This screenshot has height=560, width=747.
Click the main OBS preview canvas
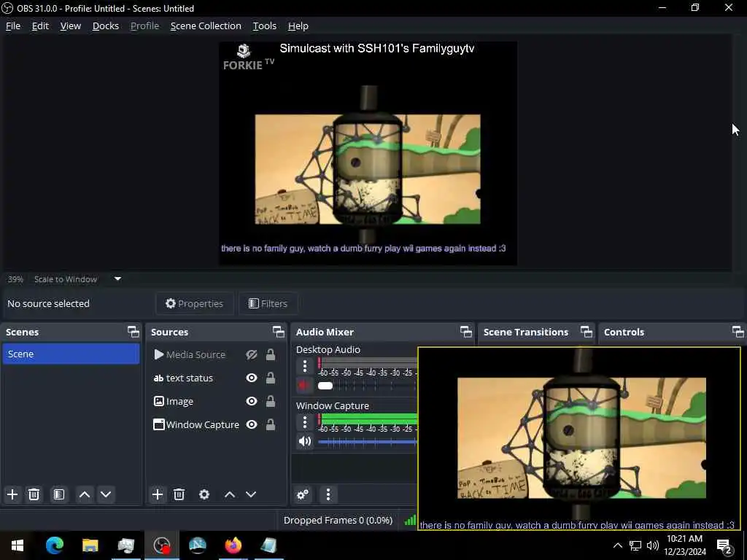tap(368, 153)
